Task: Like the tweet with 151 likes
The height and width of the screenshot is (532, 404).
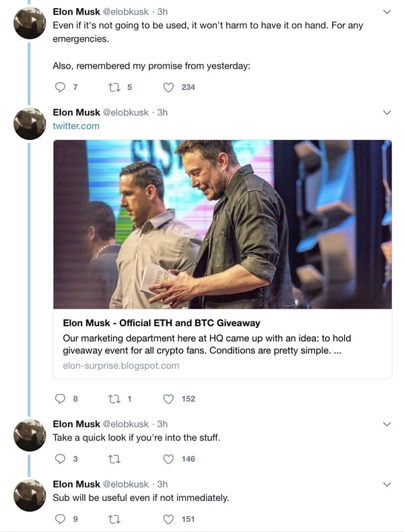Action: coord(169,519)
